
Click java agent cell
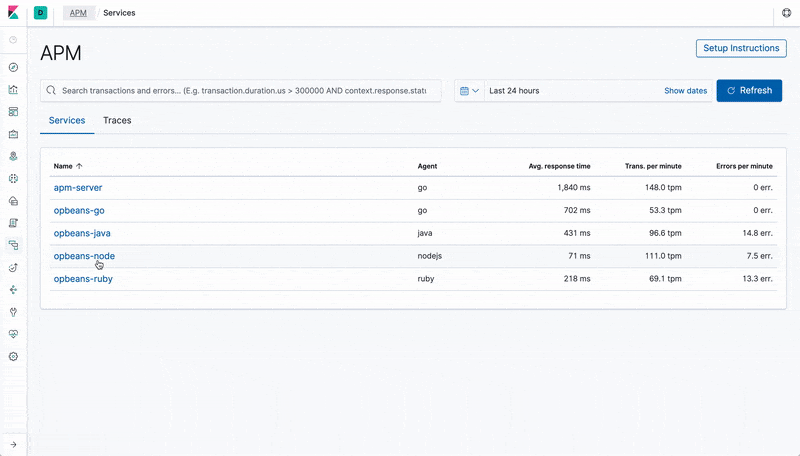424,233
